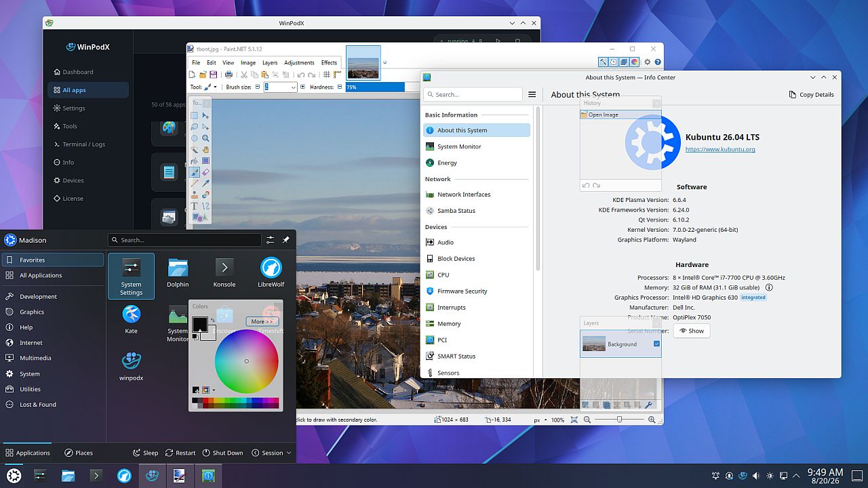
Task: Click the Print icon in Paint.NET toolbar
Action: coord(229,75)
